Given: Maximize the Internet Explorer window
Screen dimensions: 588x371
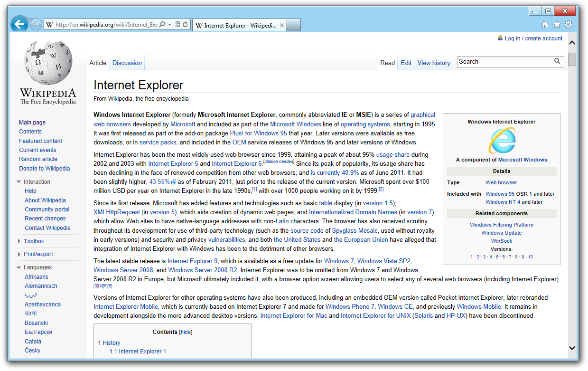Looking at the screenshot, I should (x=548, y=11).
